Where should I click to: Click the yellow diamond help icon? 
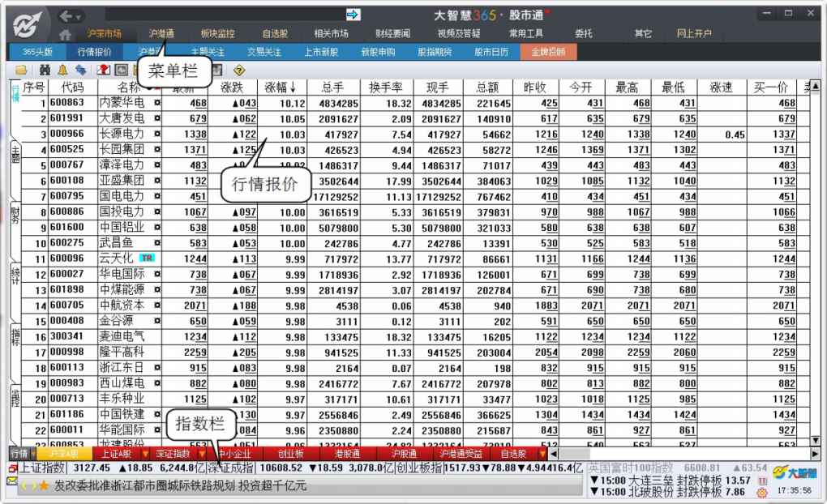239,70
